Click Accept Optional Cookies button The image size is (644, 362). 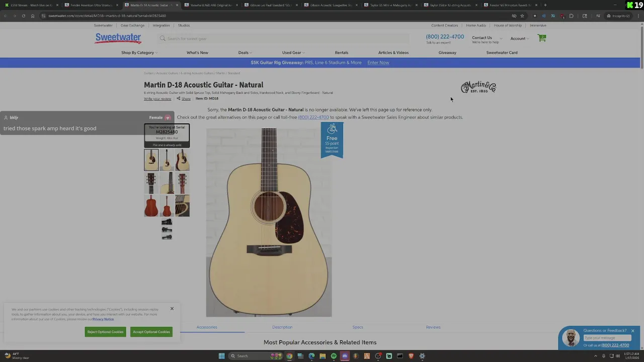tap(151, 332)
